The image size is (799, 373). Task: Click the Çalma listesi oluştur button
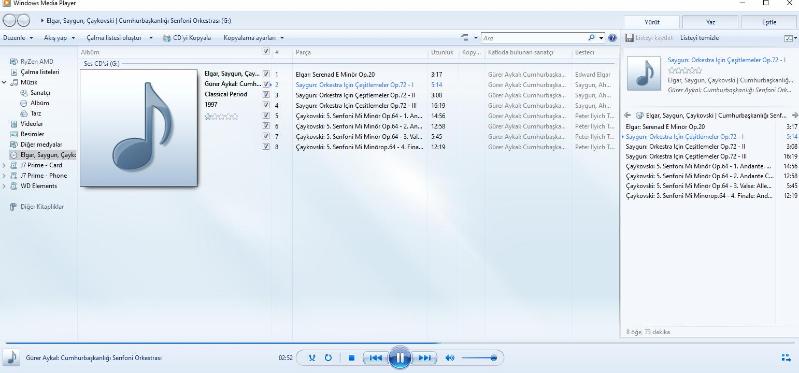coord(114,38)
